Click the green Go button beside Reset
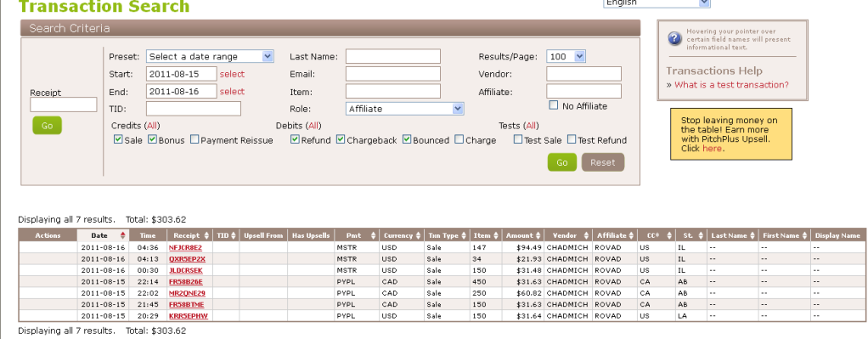868x339 pixels. pos(562,162)
